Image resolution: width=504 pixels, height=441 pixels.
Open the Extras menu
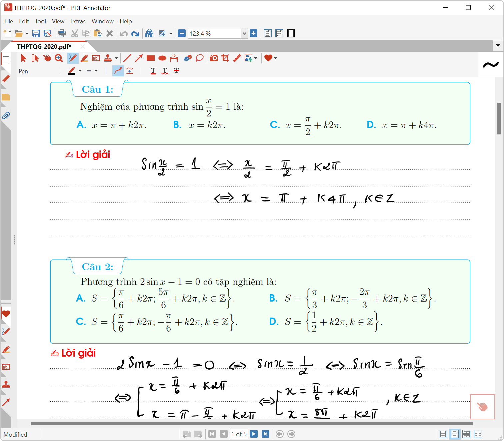[78, 21]
